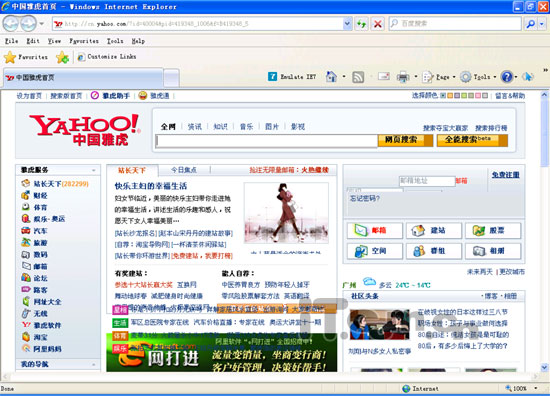Switch to the 今日焦点 tab
The width and height of the screenshot is (550, 396).
[x=184, y=170]
